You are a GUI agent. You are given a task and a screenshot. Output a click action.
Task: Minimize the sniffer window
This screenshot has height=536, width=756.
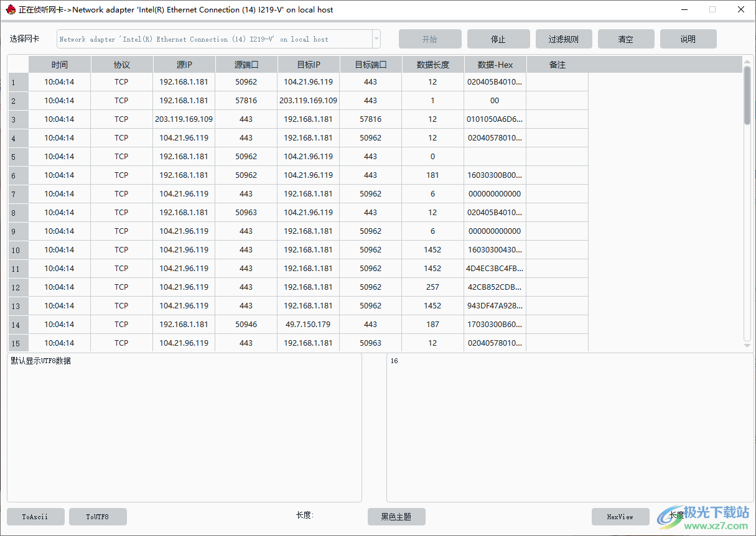[684, 9]
